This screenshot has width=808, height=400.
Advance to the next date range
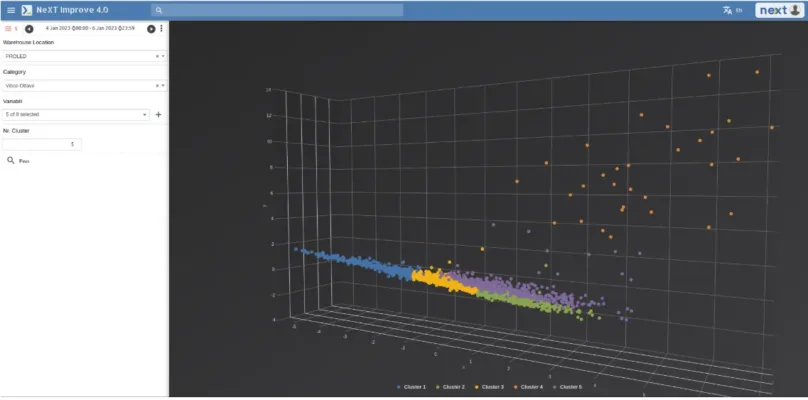coord(151,29)
